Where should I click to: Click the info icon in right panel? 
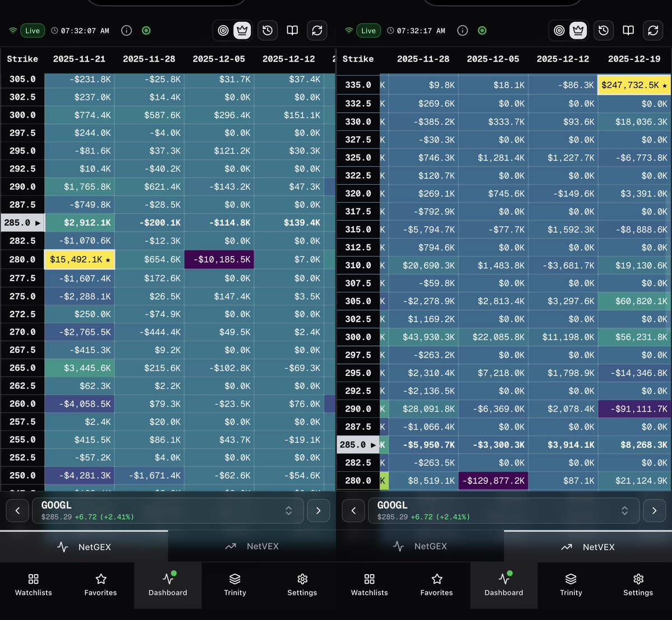pyautogui.click(x=463, y=31)
